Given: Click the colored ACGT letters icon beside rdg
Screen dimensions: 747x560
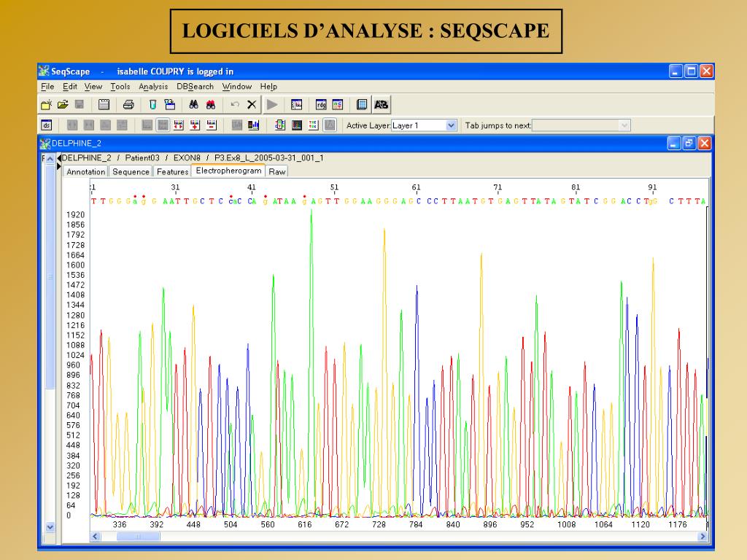Looking at the screenshot, I should point(338,105).
